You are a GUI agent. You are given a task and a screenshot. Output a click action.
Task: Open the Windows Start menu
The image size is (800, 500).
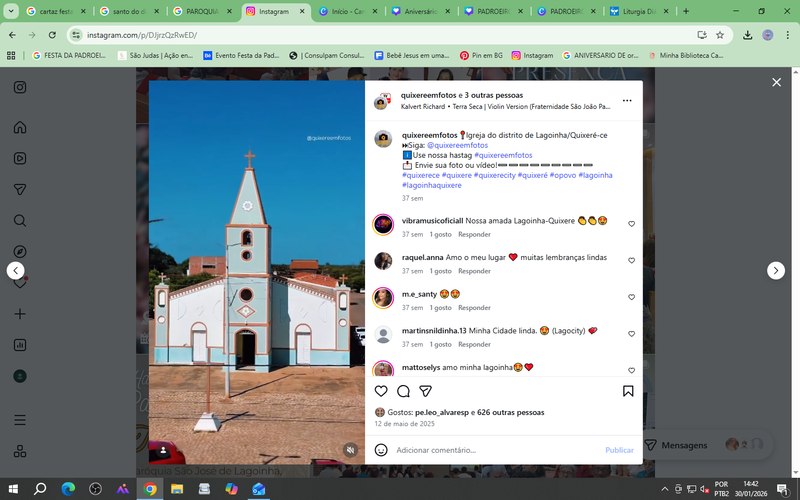click(13, 489)
